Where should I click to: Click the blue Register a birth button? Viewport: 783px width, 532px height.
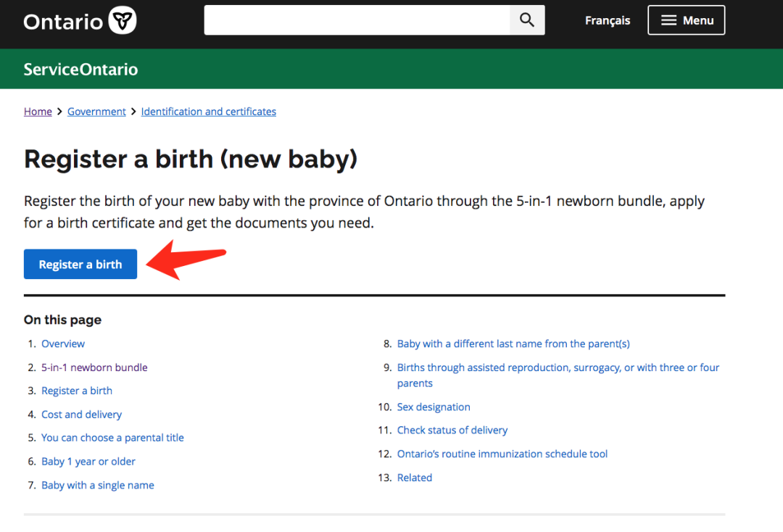pos(80,264)
